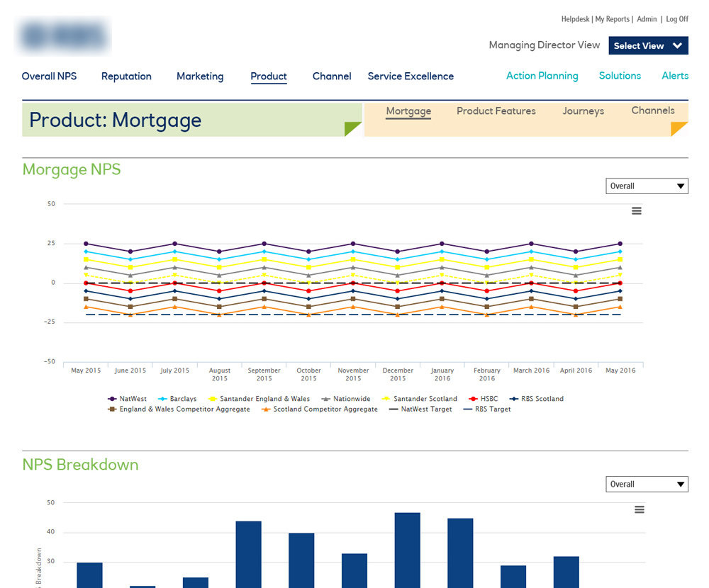Open the Morgage NPS chart hamburger menu

click(x=636, y=210)
